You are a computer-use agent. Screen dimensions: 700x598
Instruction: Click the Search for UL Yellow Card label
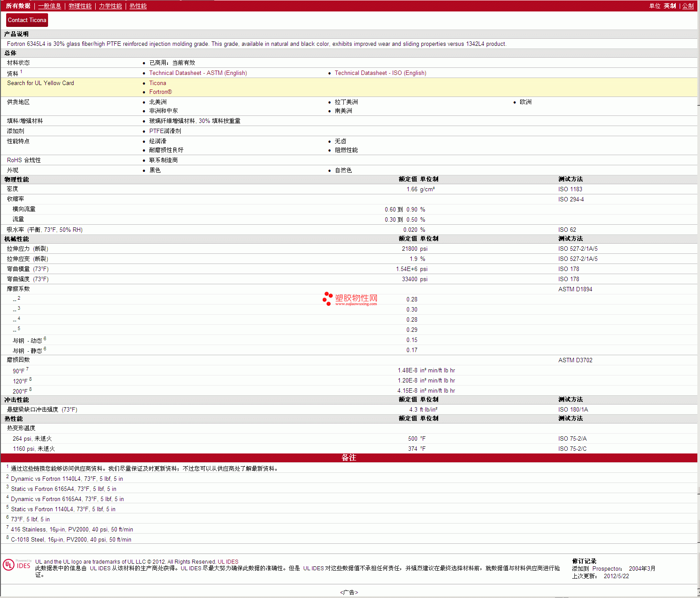coord(41,83)
